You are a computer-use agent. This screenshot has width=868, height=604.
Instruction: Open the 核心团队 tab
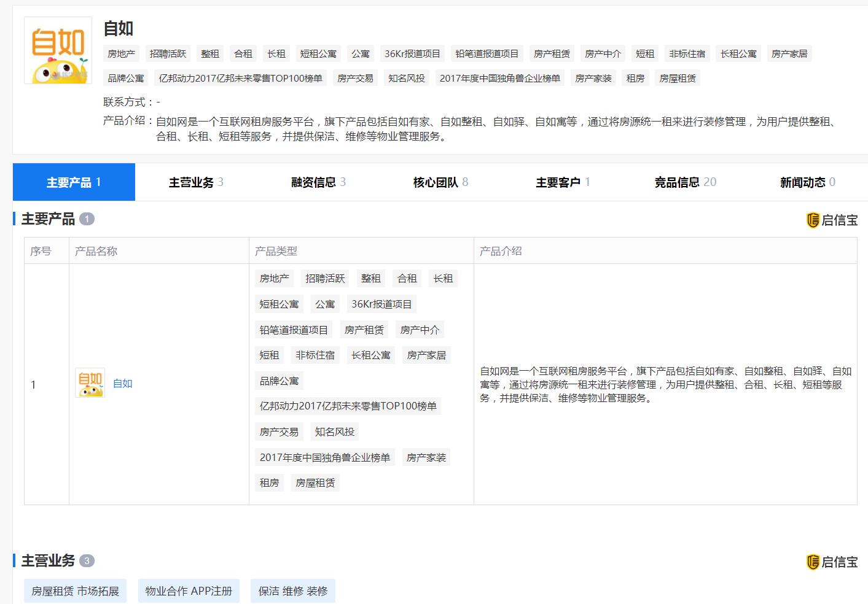coord(440,182)
